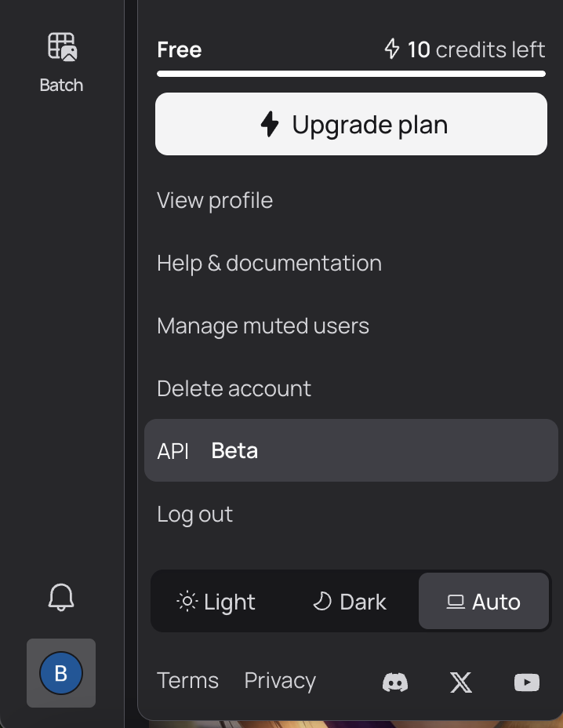The width and height of the screenshot is (563, 728).
Task: Open notifications bell
Action: point(61,598)
